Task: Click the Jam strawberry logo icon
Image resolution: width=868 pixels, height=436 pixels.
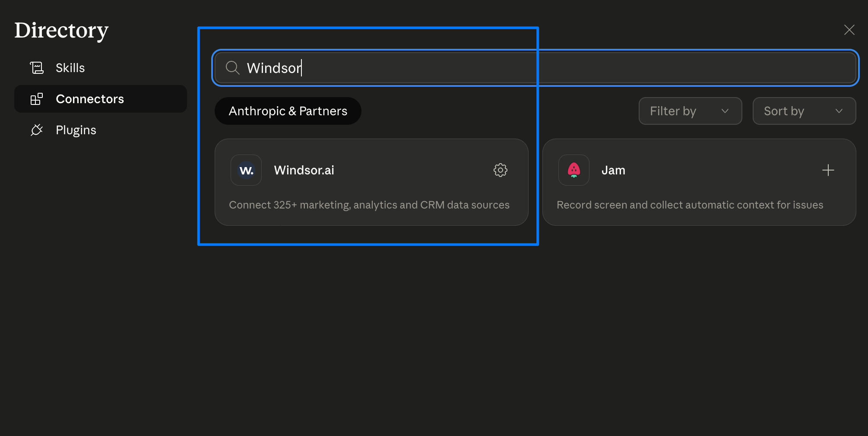Action: [574, 170]
